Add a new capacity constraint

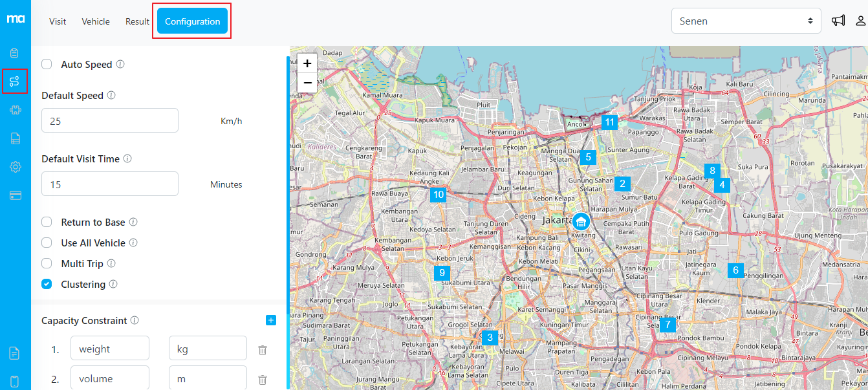(x=271, y=320)
